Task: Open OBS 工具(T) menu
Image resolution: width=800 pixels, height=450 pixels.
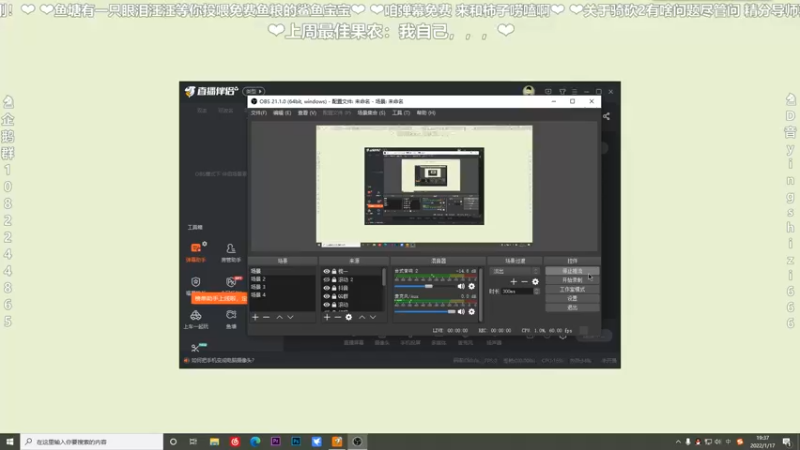Action: pyautogui.click(x=401, y=113)
